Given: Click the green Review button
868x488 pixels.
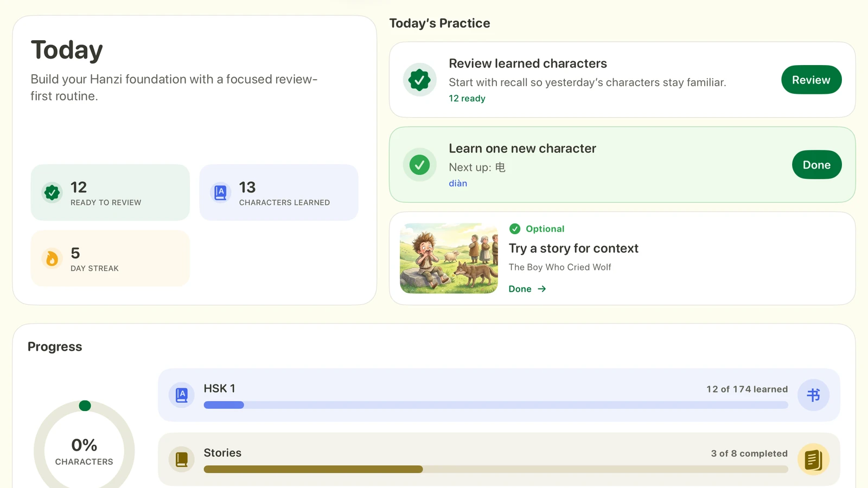Looking at the screenshot, I should click(811, 80).
